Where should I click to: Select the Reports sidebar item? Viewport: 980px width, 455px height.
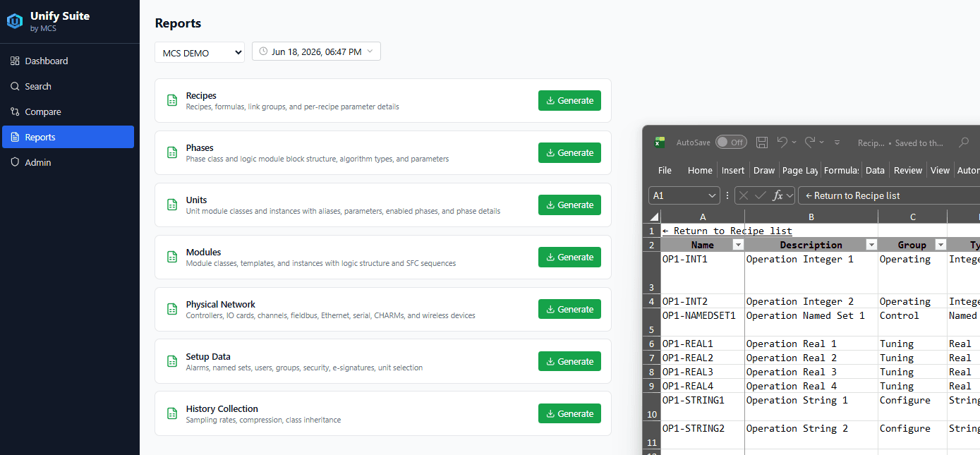68,137
